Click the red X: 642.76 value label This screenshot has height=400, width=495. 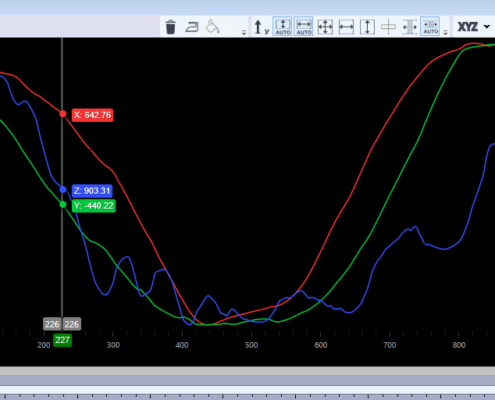coord(92,115)
